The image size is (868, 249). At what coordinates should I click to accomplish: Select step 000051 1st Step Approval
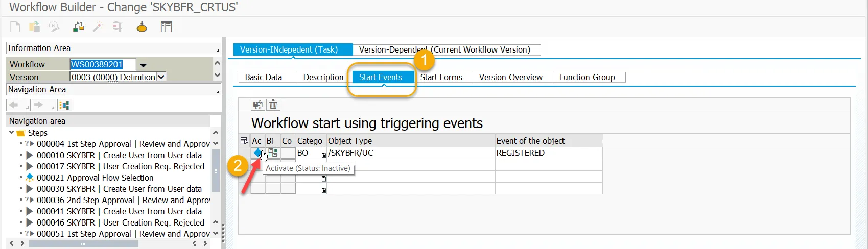pos(123,234)
